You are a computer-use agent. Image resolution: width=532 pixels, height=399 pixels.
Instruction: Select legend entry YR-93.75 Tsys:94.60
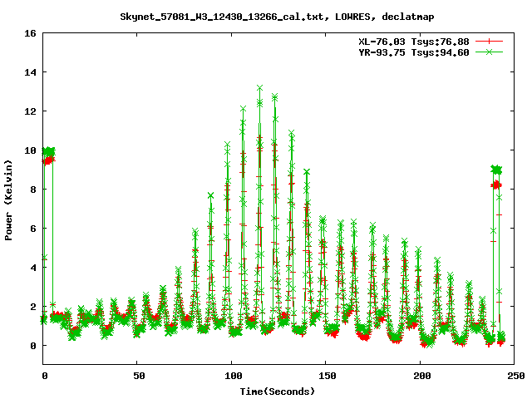click(x=414, y=52)
